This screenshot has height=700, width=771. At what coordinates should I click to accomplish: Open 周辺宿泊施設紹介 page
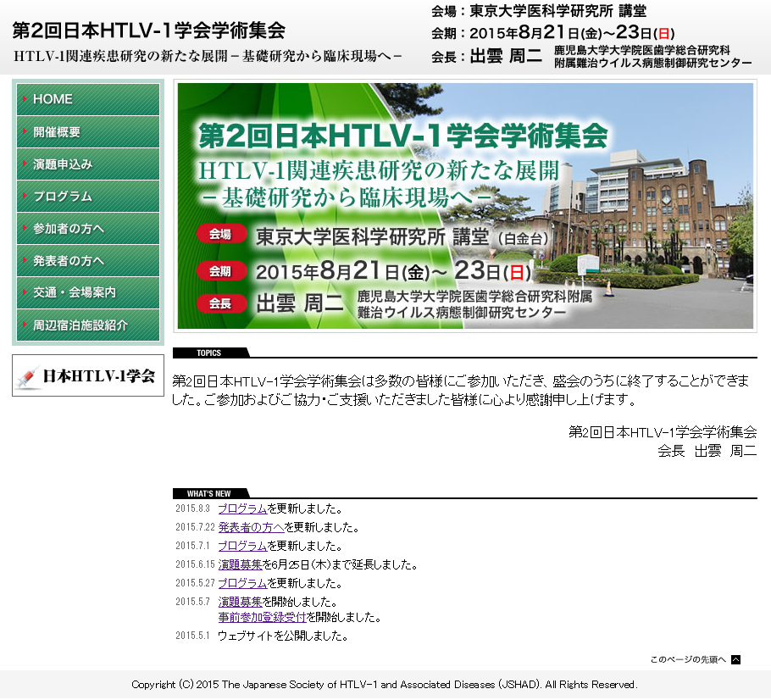tap(88, 325)
